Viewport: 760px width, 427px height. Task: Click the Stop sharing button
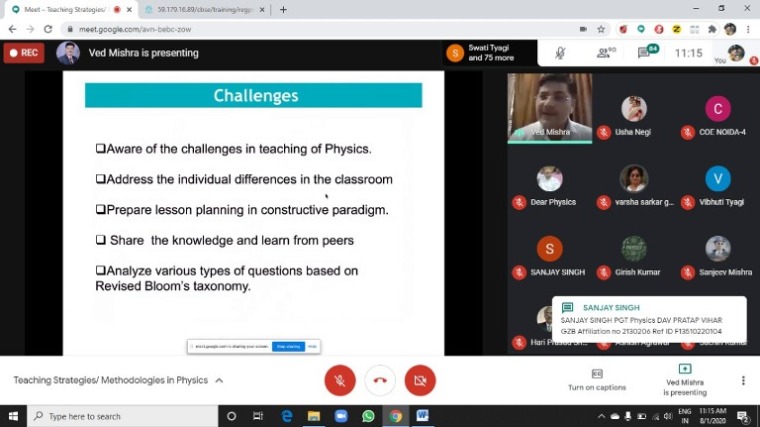(288, 346)
